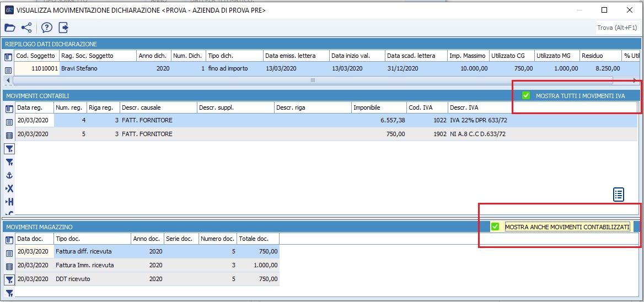Click the Residuo column header
The height and width of the screenshot is (302, 644).
point(600,56)
